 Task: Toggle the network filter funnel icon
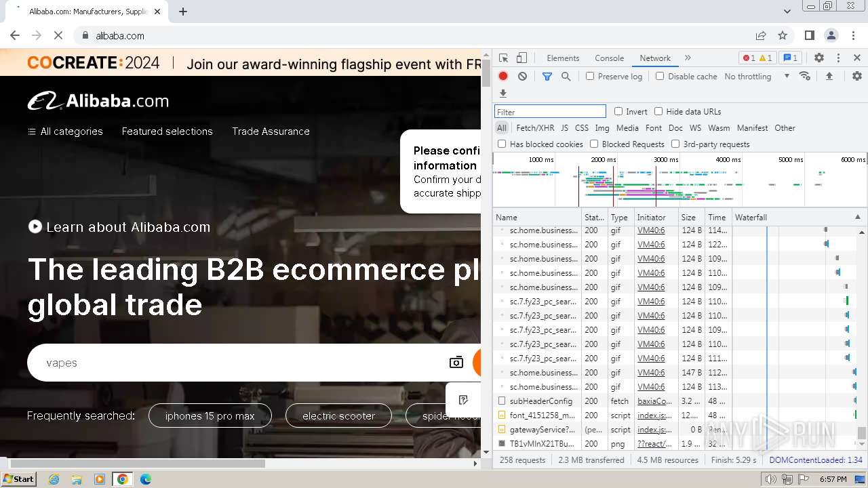pos(547,77)
